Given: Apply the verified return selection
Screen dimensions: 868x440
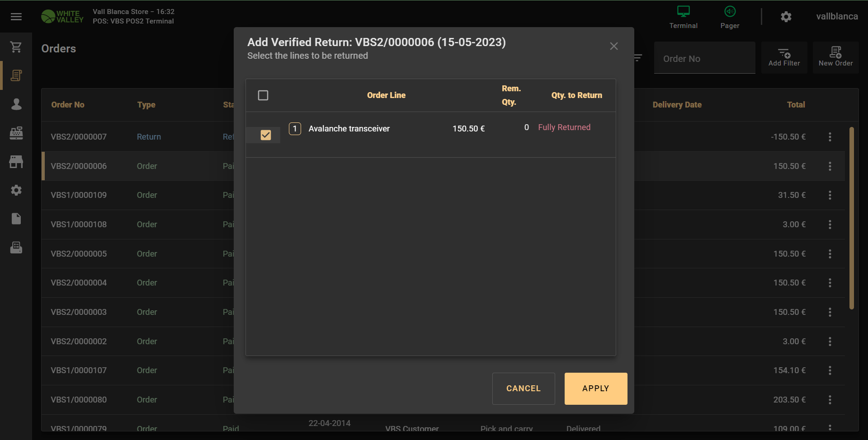Looking at the screenshot, I should point(595,389).
